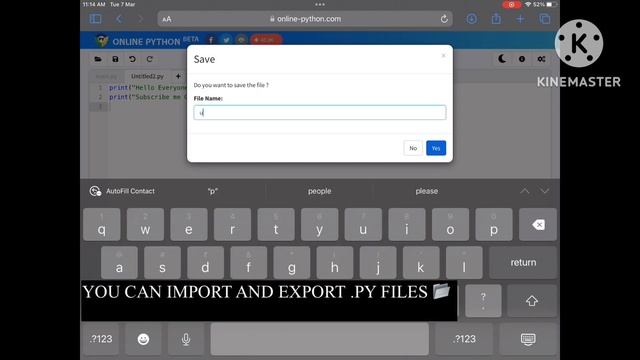Tap the microphone dictation key
This screenshot has width=640, height=360.
point(186,339)
